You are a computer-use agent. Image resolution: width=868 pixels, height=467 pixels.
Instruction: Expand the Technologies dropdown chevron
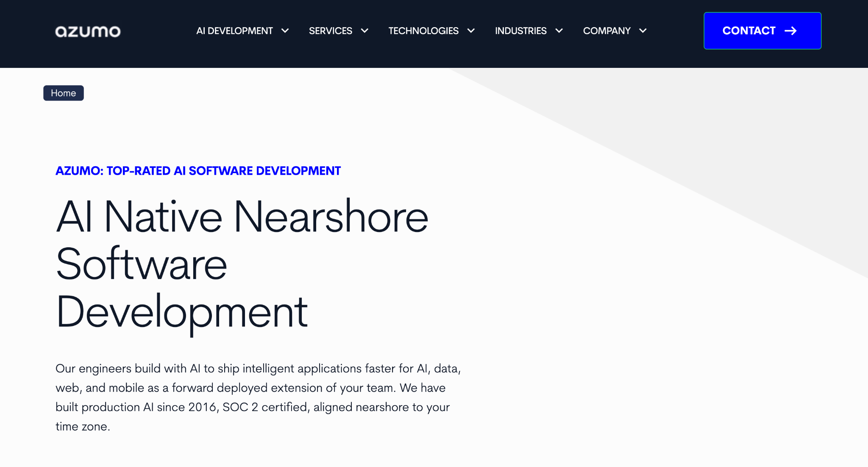[471, 31]
